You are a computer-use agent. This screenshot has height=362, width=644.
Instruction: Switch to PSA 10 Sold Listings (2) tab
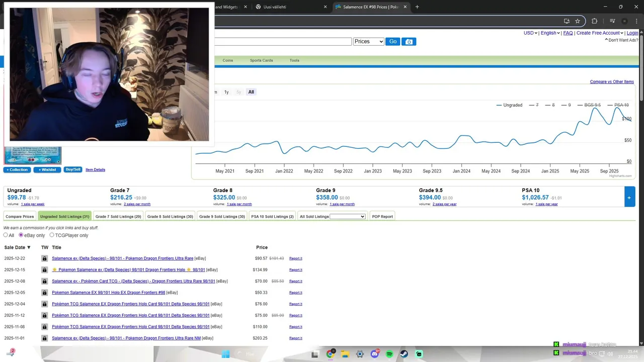click(272, 217)
